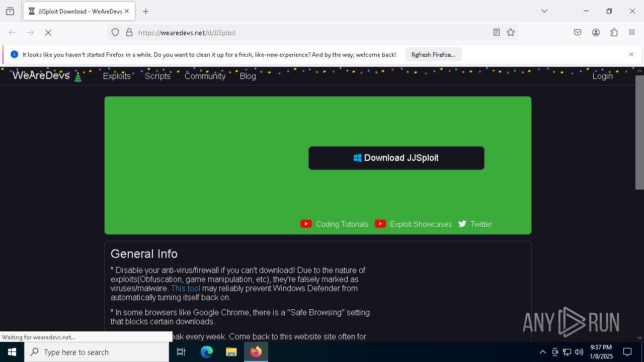644x362 pixels.
Task: Select the JJSploit Download tab
Action: [79, 11]
